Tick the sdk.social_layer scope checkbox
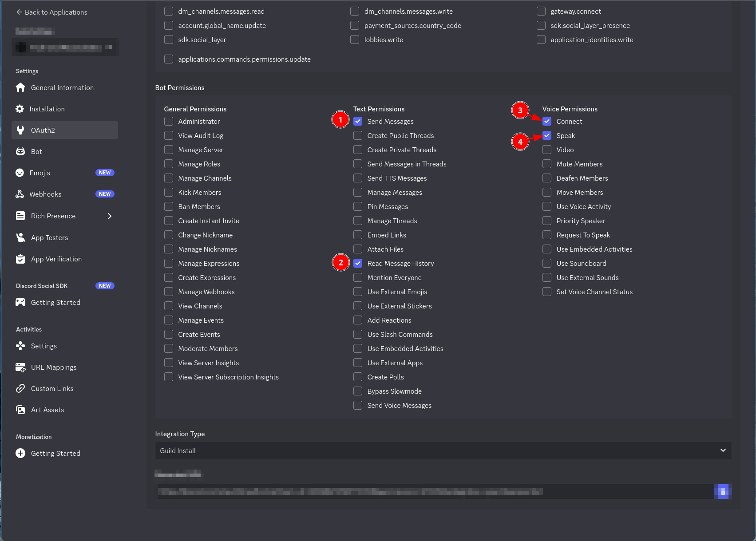Screen dimensions: 756x541 pos(169,39)
